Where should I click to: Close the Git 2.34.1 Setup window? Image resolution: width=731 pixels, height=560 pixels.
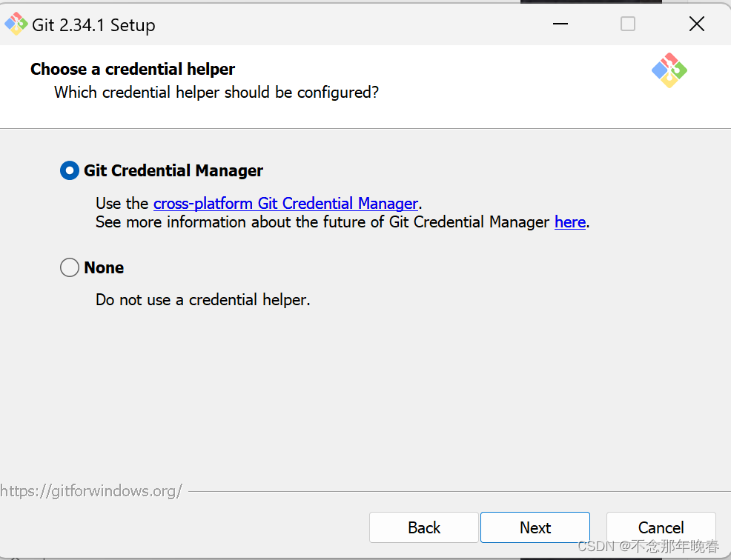696,24
